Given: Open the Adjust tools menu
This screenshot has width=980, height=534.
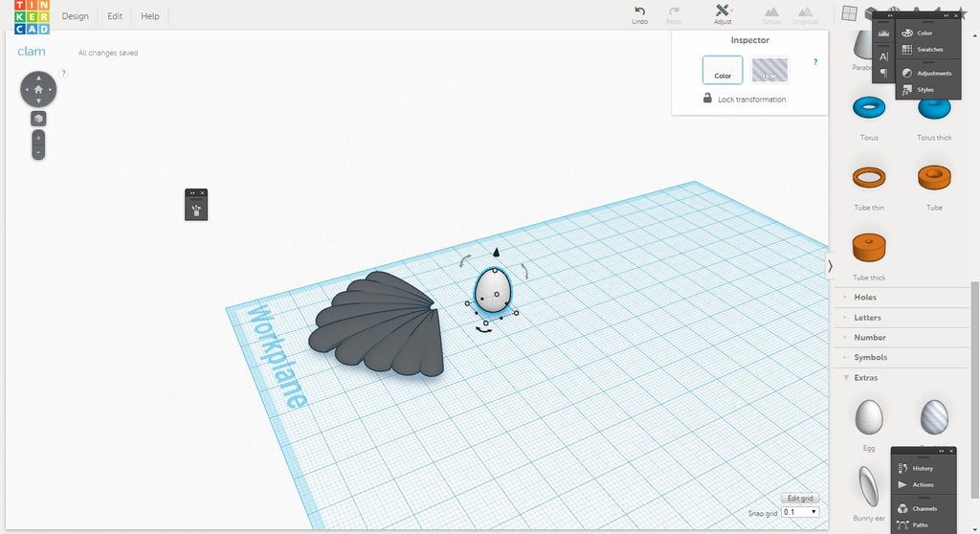Looking at the screenshot, I should coord(723,14).
